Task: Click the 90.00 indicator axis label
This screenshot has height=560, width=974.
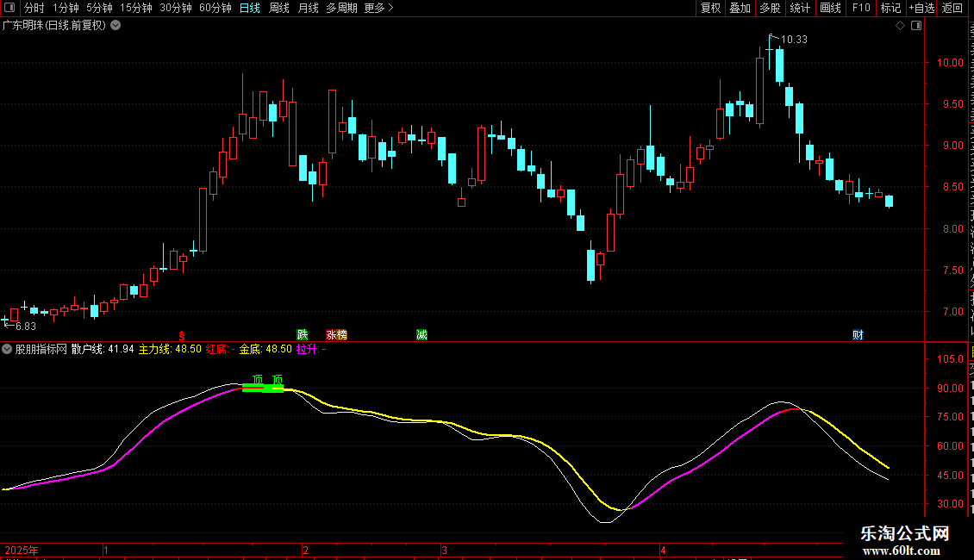Action: tap(950, 388)
